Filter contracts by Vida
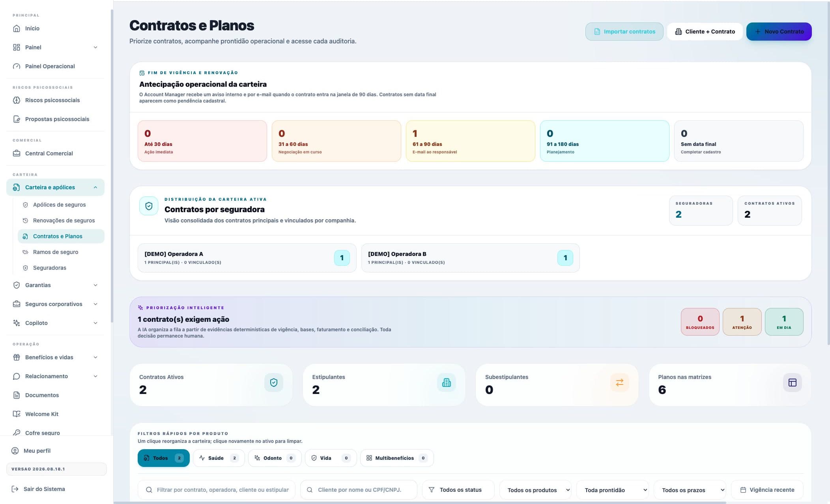The width and height of the screenshot is (830, 504). pos(331,458)
